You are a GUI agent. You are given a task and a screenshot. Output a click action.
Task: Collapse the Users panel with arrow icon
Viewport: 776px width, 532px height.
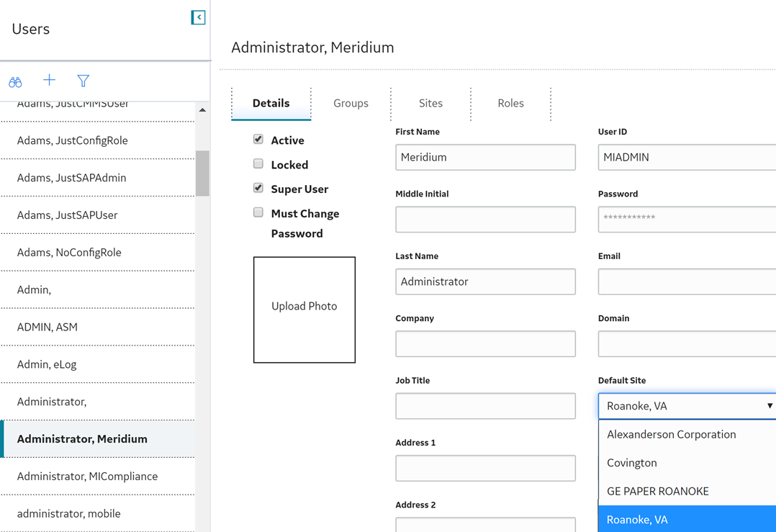click(198, 17)
